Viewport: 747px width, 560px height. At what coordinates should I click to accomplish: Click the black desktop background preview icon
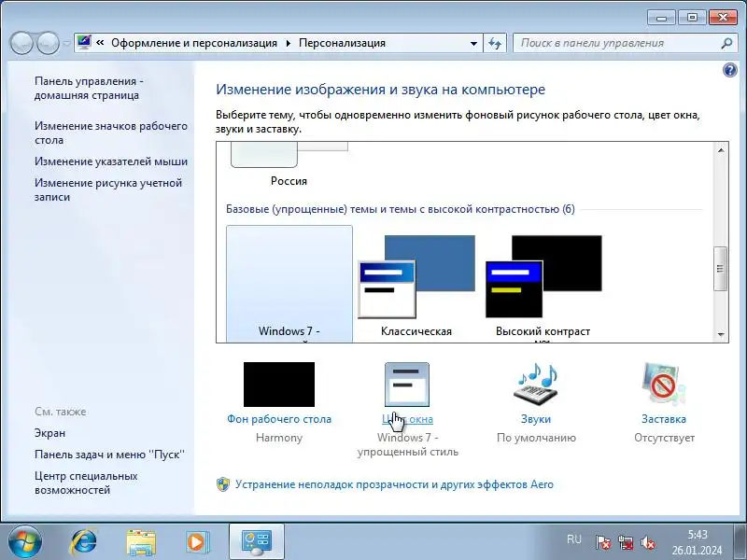(x=279, y=385)
